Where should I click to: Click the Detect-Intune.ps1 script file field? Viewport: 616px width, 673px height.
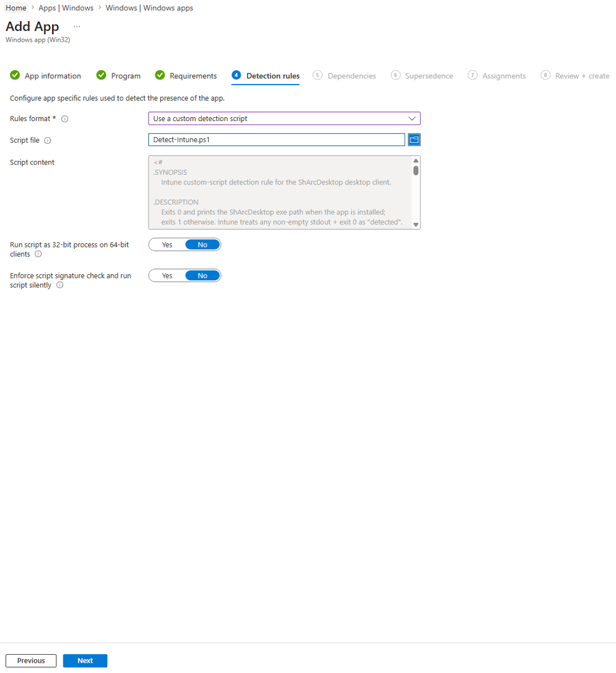pos(277,139)
